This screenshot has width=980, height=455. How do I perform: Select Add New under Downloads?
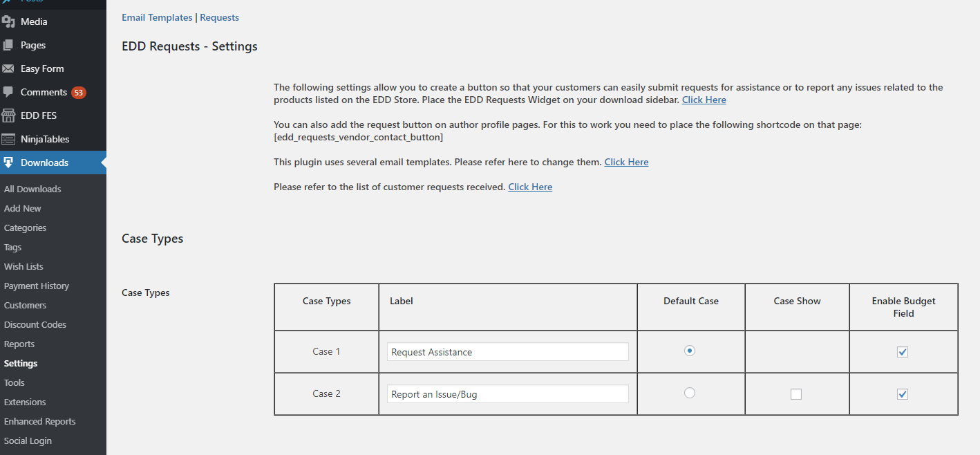pyautogui.click(x=23, y=208)
